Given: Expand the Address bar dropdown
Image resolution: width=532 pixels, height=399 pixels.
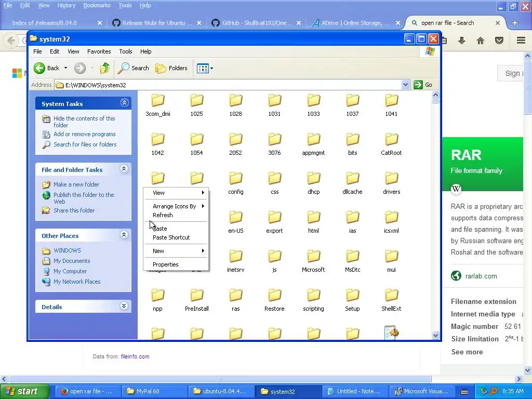Looking at the screenshot, I should point(405,85).
